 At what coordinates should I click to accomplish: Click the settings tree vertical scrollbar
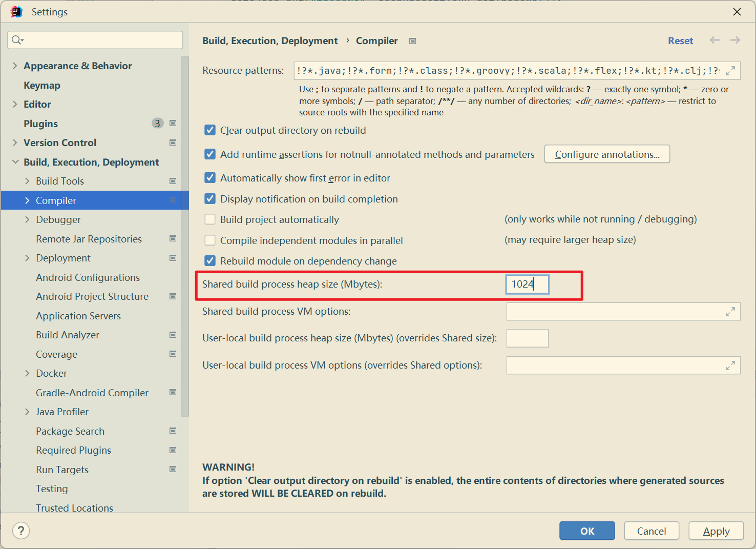click(185, 236)
